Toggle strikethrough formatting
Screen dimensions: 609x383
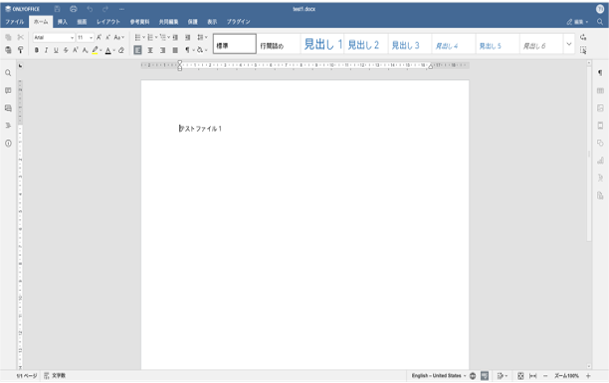pyautogui.click(x=66, y=50)
